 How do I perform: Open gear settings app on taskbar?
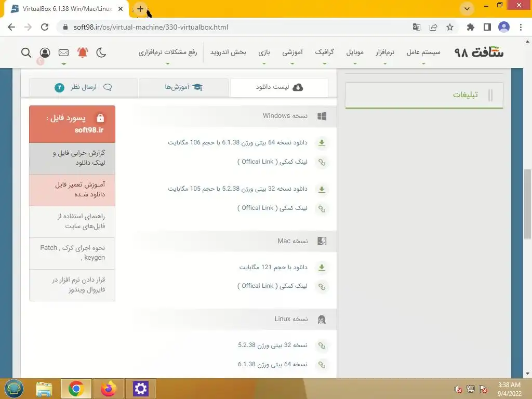(x=140, y=389)
